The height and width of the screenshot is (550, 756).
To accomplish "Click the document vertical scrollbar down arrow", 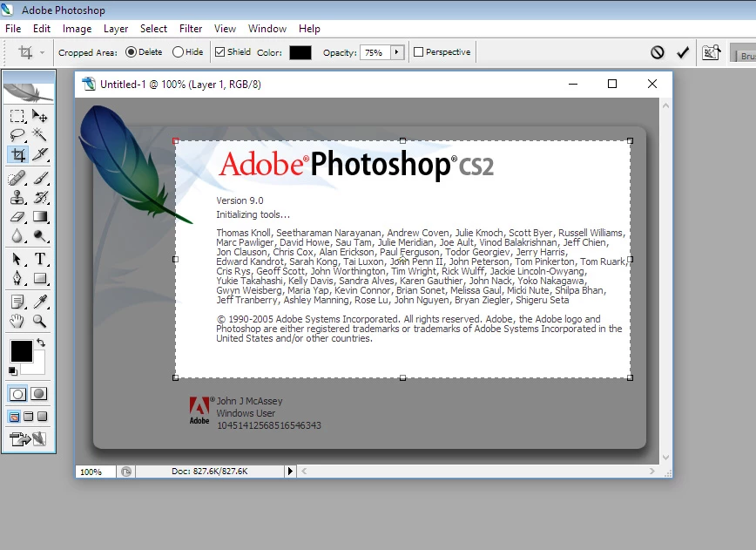I will [x=665, y=458].
